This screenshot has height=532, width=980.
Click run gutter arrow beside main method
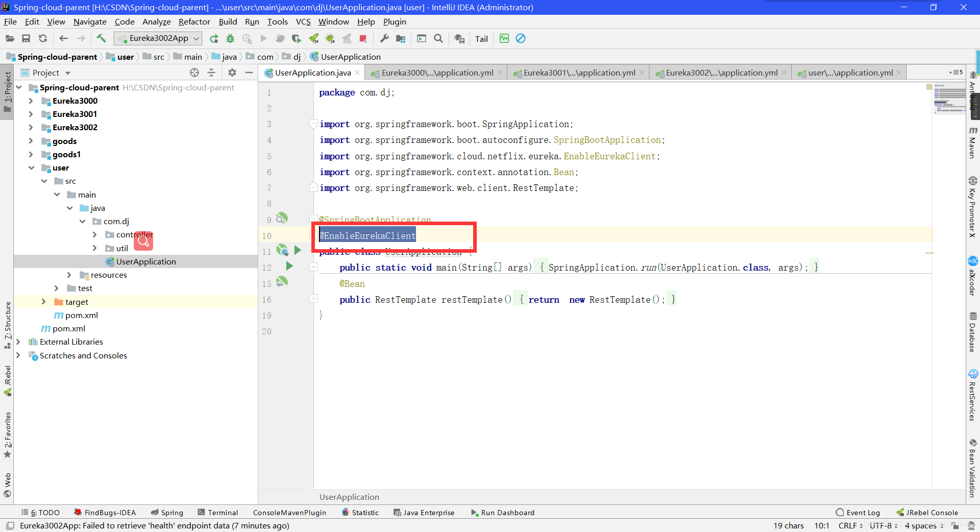coord(289,266)
